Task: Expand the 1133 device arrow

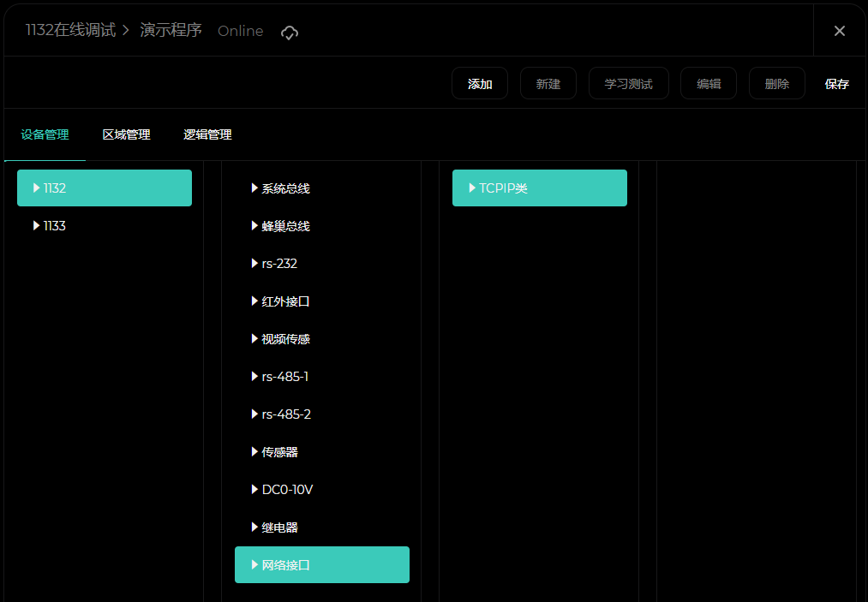Action: click(x=37, y=226)
